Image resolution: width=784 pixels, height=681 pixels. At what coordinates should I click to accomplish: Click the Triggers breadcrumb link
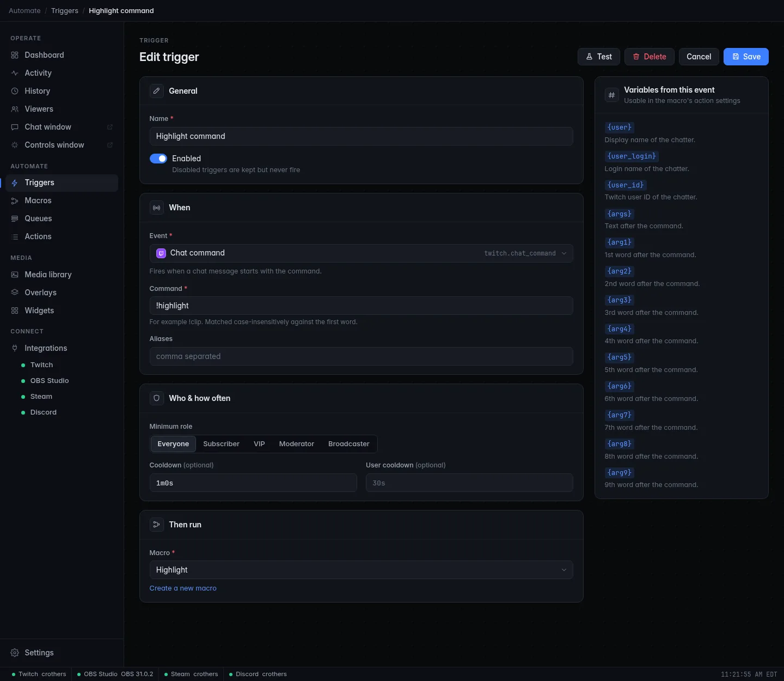(x=65, y=11)
